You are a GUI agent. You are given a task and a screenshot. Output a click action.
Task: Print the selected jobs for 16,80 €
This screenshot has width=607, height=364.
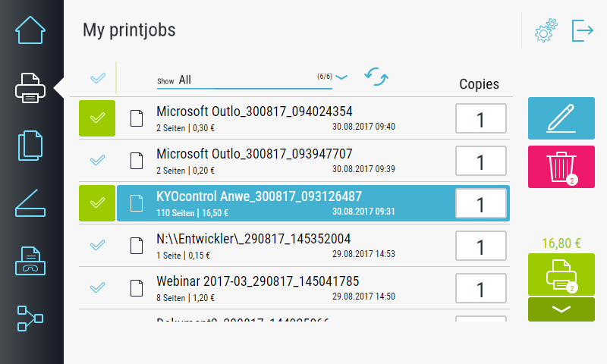pos(561,275)
